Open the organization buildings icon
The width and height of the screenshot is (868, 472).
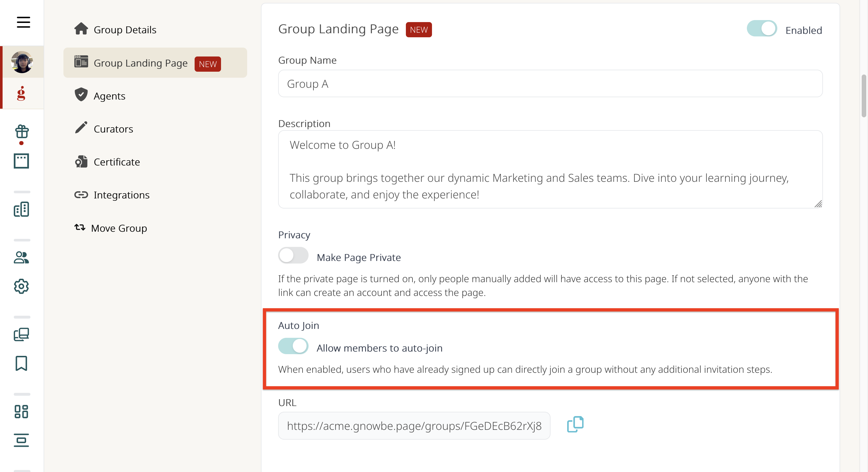(x=22, y=209)
